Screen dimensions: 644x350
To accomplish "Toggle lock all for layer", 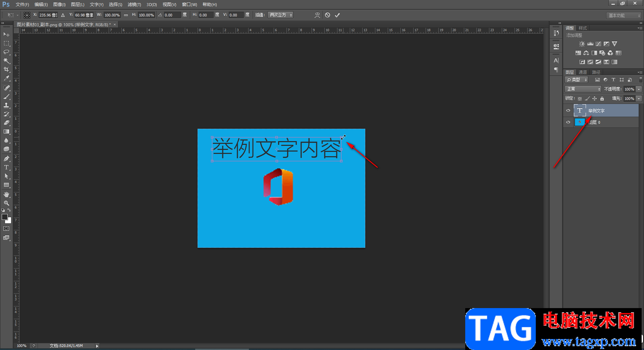I will click(x=602, y=99).
